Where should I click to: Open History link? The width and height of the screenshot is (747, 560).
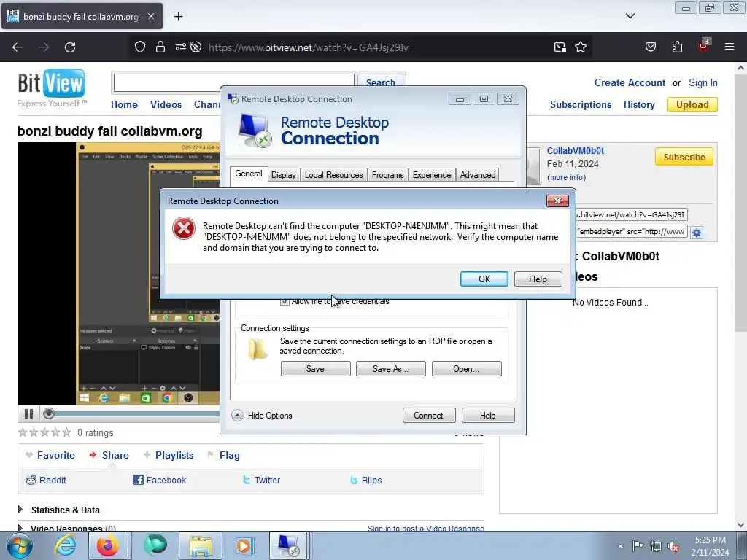639,104
